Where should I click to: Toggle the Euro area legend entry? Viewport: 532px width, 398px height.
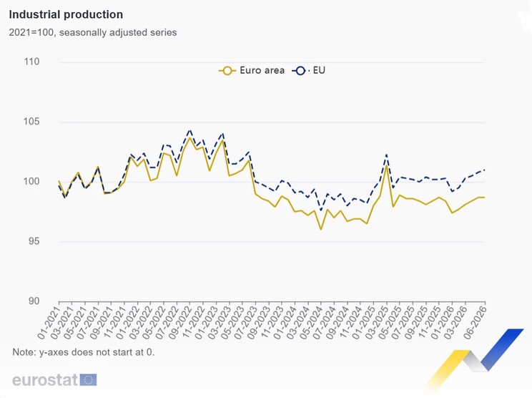pyautogui.click(x=252, y=70)
